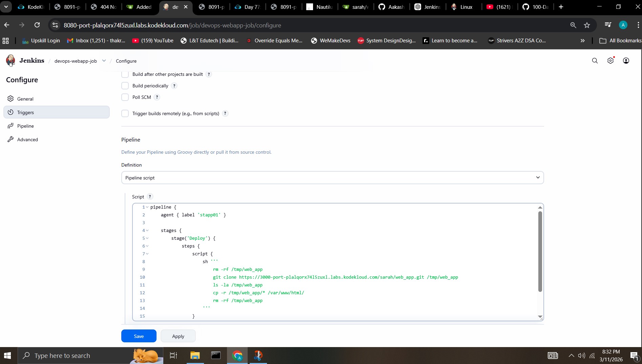This screenshot has width=642, height=364.
Task: Go to the Triggers section
Action: (57, 112)
